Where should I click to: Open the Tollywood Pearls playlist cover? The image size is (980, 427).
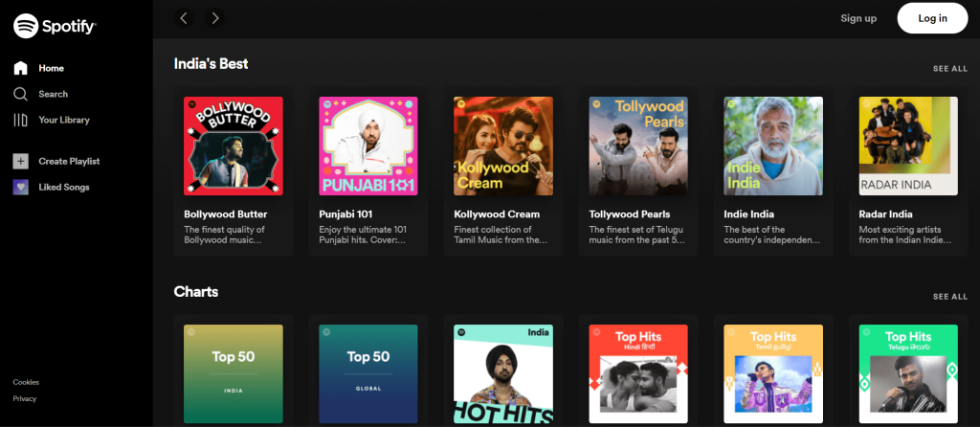click(638, 146)
